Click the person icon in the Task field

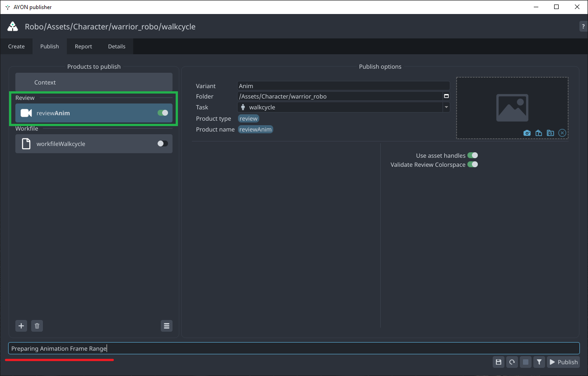pos(243,107)
